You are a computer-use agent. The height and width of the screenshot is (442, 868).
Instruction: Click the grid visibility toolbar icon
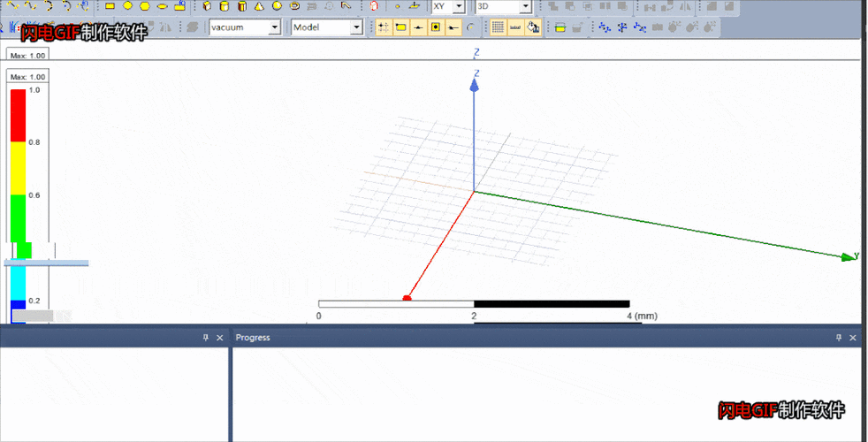click(x=498, y=27)
